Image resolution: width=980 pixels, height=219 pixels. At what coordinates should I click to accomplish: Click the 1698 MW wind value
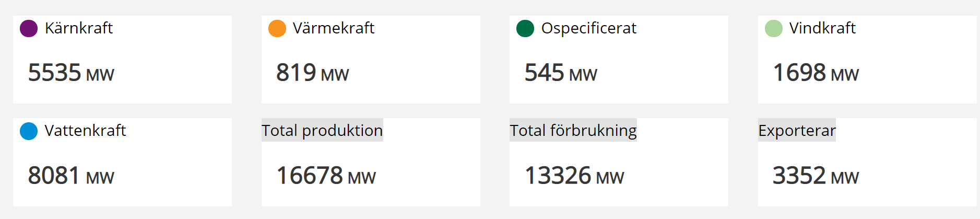pos(816,73)
